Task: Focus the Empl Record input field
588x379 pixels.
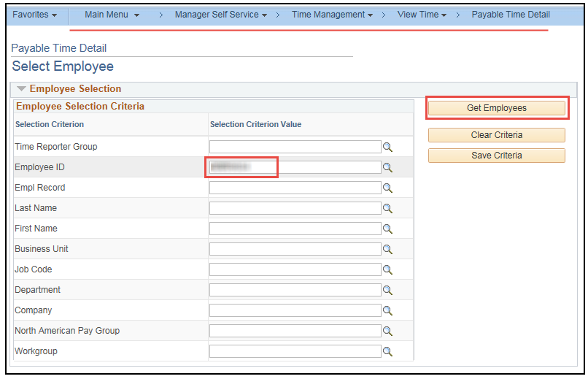Action: point(295,188)
